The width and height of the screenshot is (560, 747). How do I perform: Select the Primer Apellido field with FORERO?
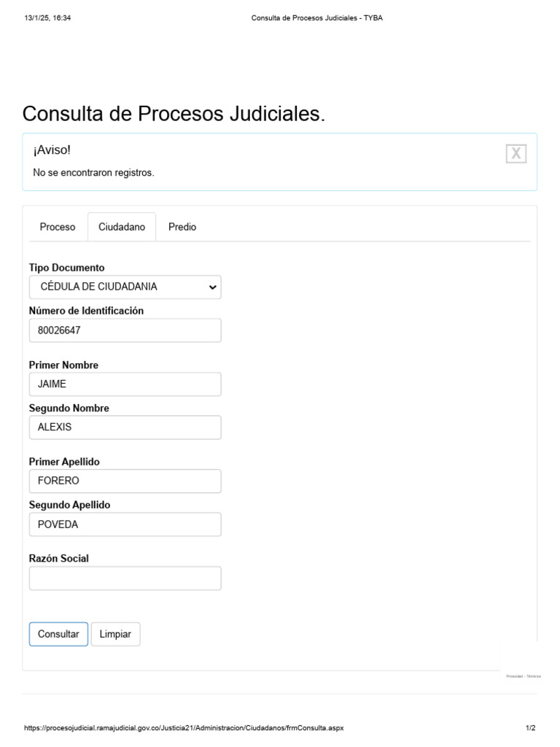pos(125,481)
